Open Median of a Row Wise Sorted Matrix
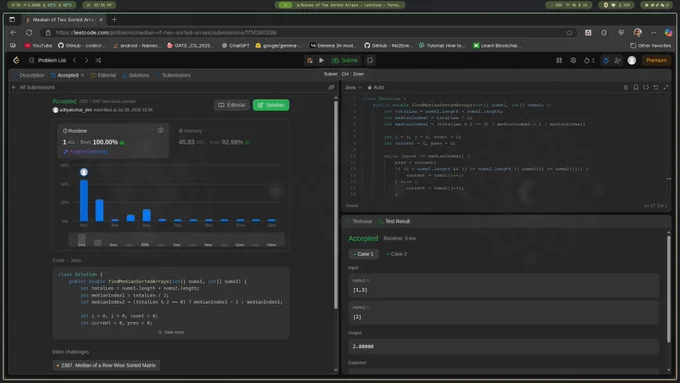Image resolution: width=680 pixels, height=383 pixels. pyautogui.click(x=106, y=365)
